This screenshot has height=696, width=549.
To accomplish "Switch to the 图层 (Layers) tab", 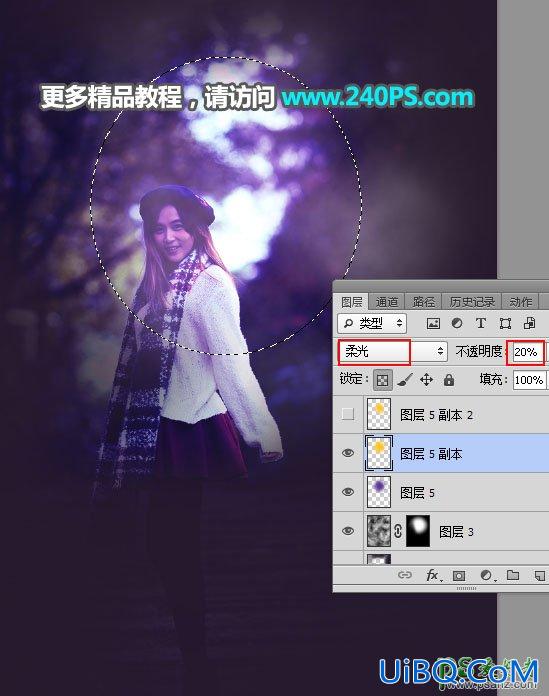I will [352, 302].
